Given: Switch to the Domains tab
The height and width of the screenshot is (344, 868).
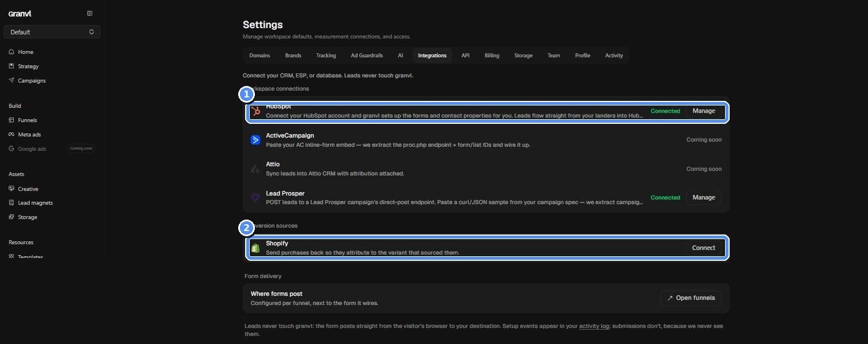Looking at the screenshot, I should coord(259,56).
